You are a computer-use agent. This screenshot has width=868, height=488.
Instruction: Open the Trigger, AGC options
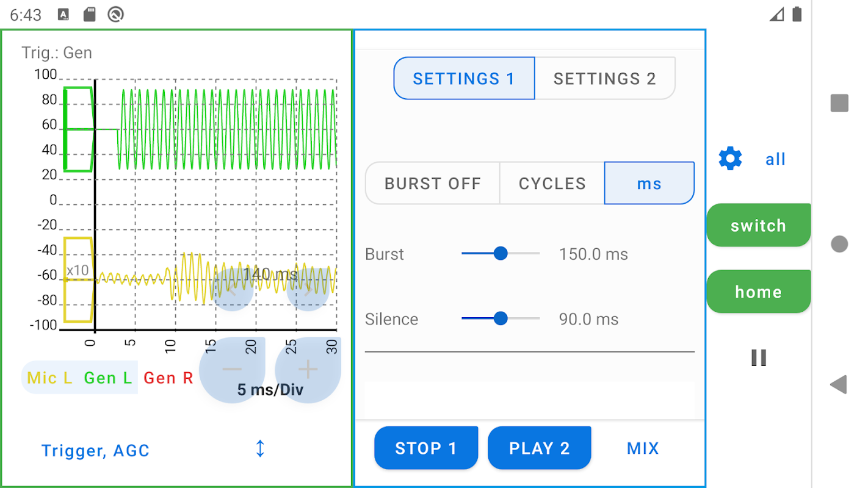(x=95, y=451)
